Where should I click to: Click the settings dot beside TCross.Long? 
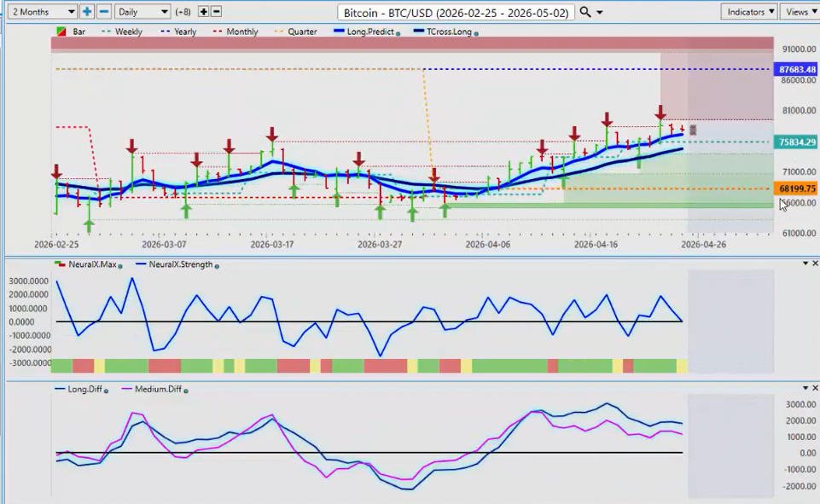tap(475, 32)
